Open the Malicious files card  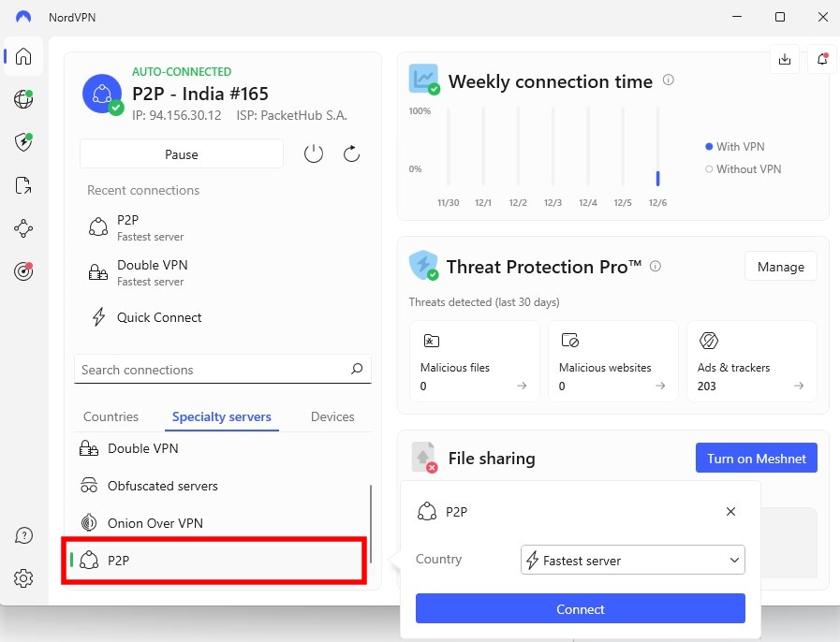click(x=475, y=361)
